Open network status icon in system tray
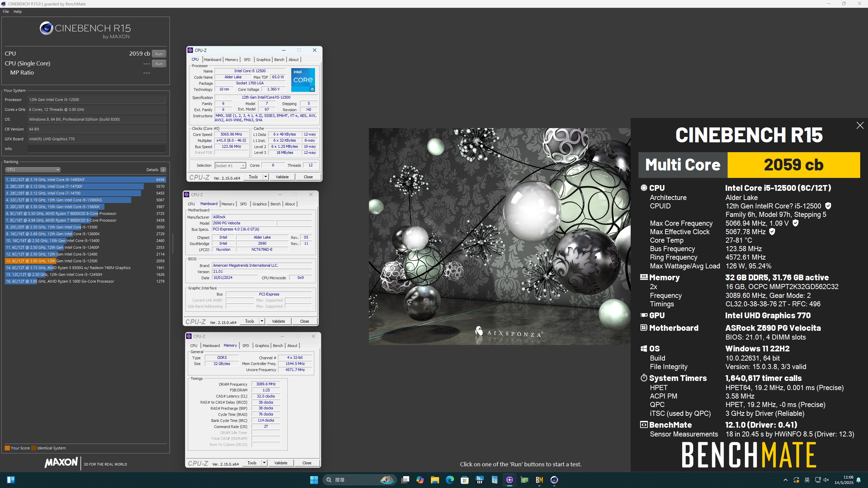This screenshot has width=868, height=488. 818,480
